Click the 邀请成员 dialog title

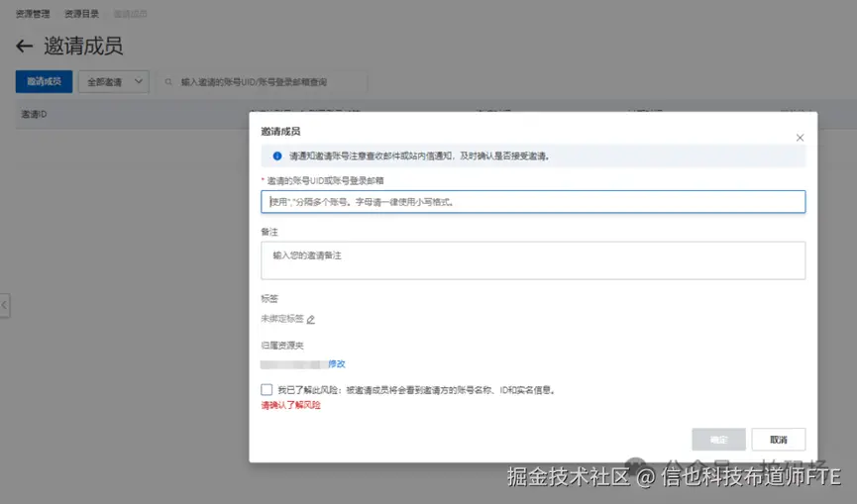pos(280,131)
